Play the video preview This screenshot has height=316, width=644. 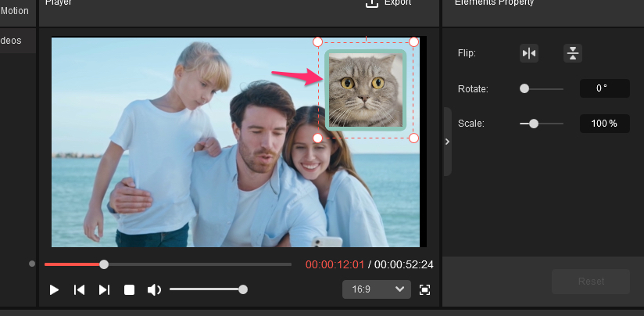(54, 289)
